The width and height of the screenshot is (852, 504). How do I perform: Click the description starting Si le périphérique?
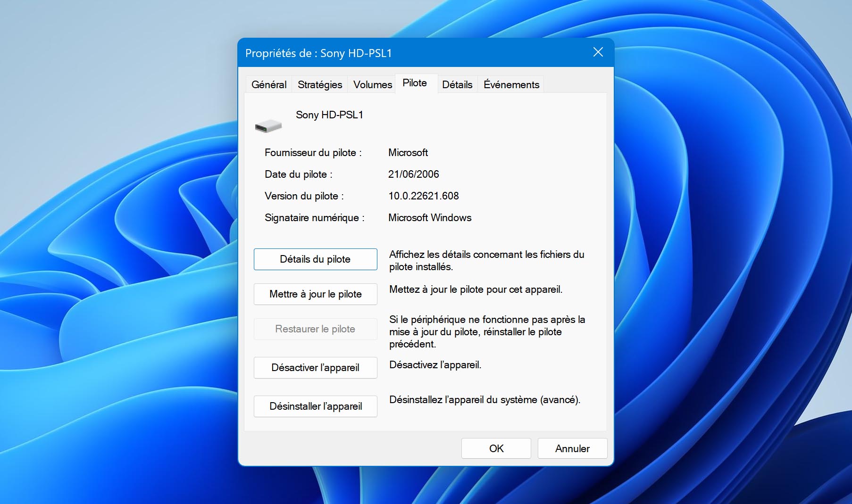click(x=487, y=332)
